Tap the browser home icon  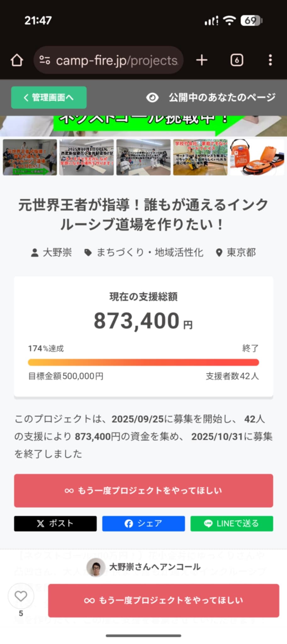pos(17,60)
